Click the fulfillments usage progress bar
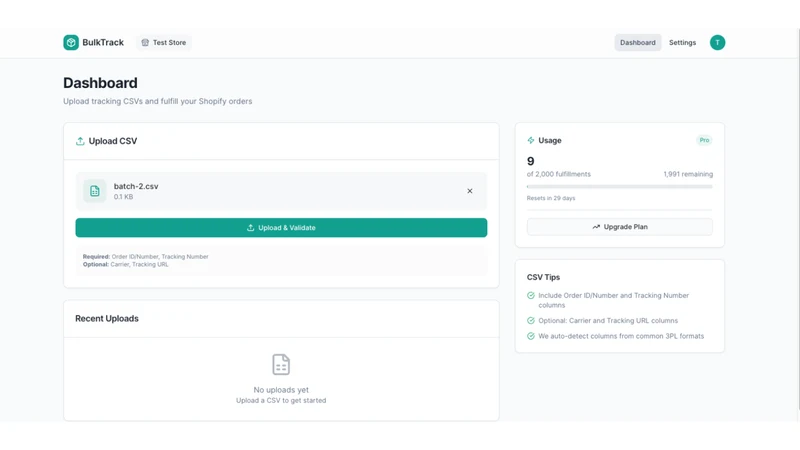Viewport: 800px width, 450px height. coord(619,187)
